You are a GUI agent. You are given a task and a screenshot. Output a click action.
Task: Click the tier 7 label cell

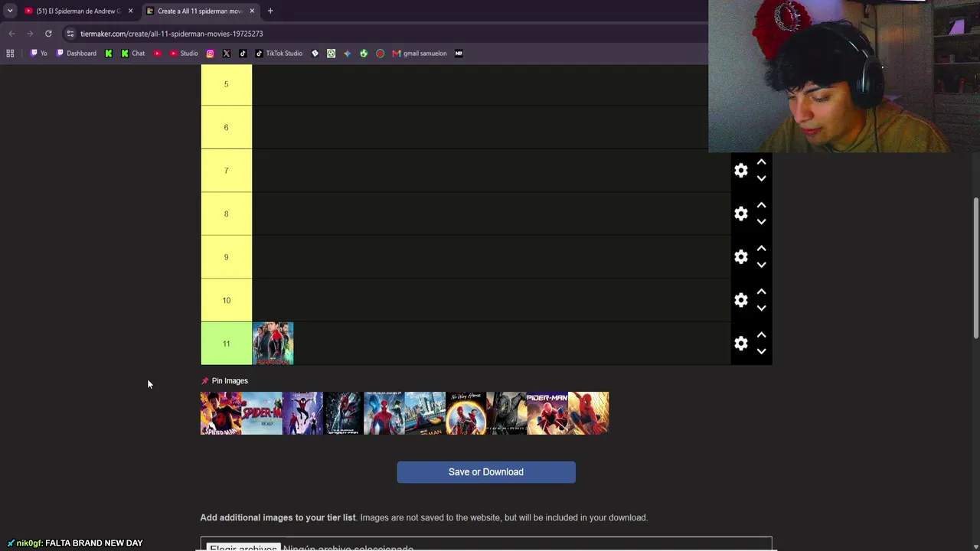(x=226, y=171)
